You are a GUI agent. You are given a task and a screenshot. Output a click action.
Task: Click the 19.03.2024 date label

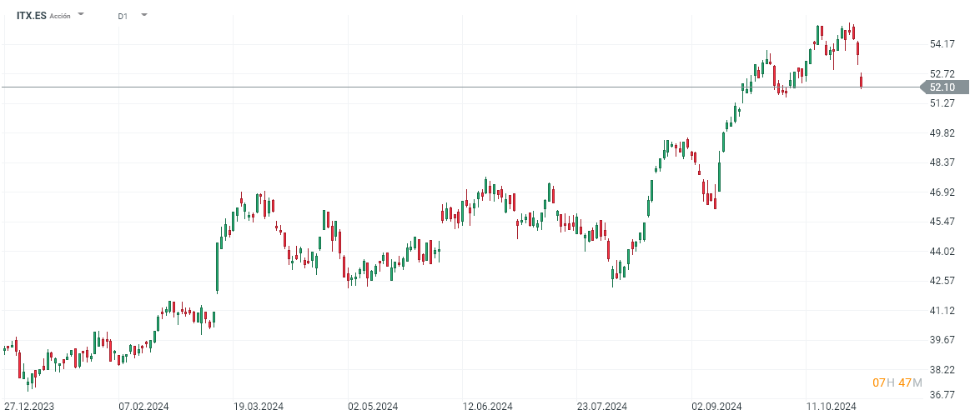[259, 407]
